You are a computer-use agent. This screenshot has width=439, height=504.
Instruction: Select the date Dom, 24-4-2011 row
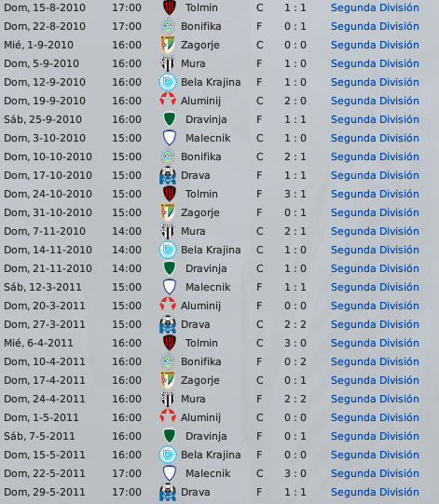click(45, 399)
